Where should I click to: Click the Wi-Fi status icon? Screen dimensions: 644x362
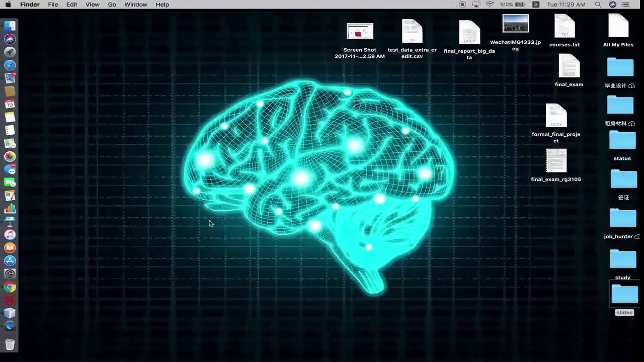click(x=490, y=5)
